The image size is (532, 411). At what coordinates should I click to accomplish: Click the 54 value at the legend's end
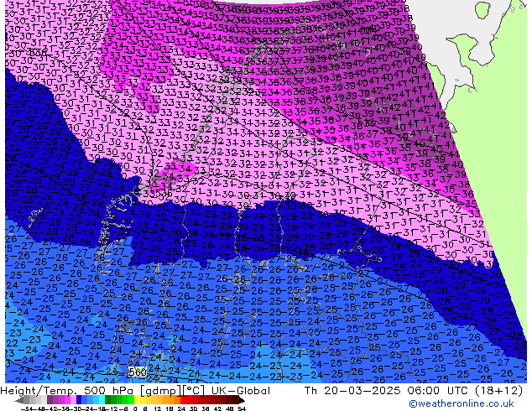point(242,409)
